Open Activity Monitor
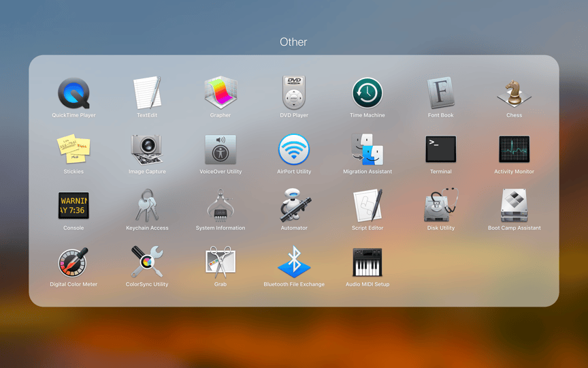Viewport: 588px width, 368px height. pyautogui.click(x=514, y=149)
